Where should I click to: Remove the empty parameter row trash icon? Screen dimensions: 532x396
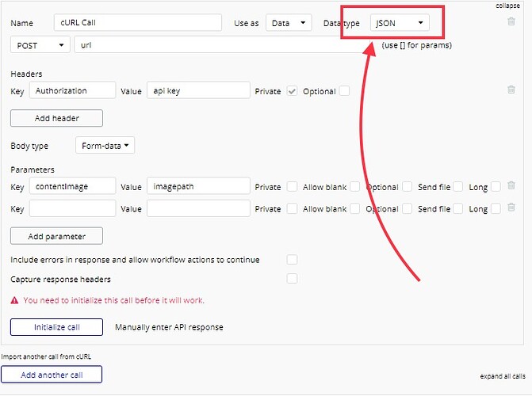[x=511, y=208]
